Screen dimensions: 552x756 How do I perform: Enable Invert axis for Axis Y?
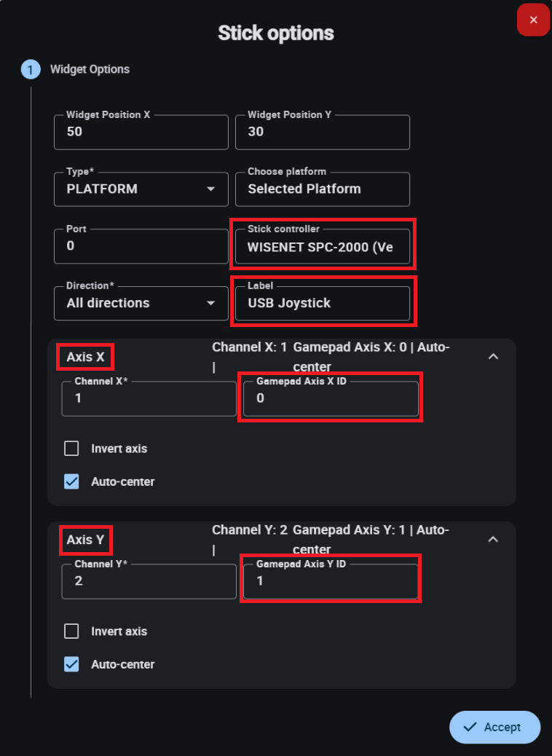[71, 631]
